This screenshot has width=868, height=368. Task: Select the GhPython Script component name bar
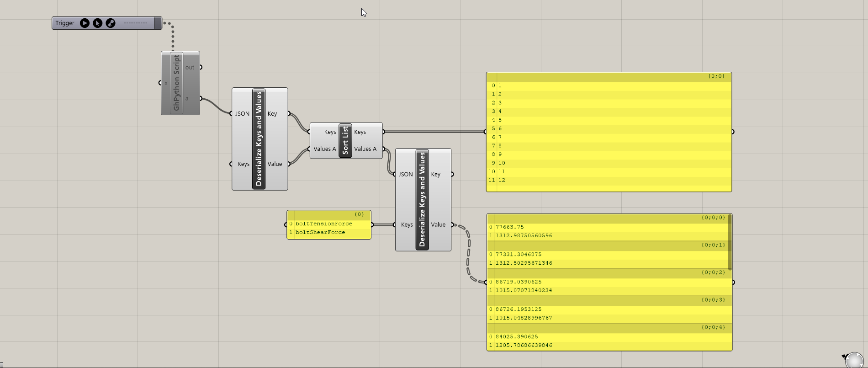(177, 83)
